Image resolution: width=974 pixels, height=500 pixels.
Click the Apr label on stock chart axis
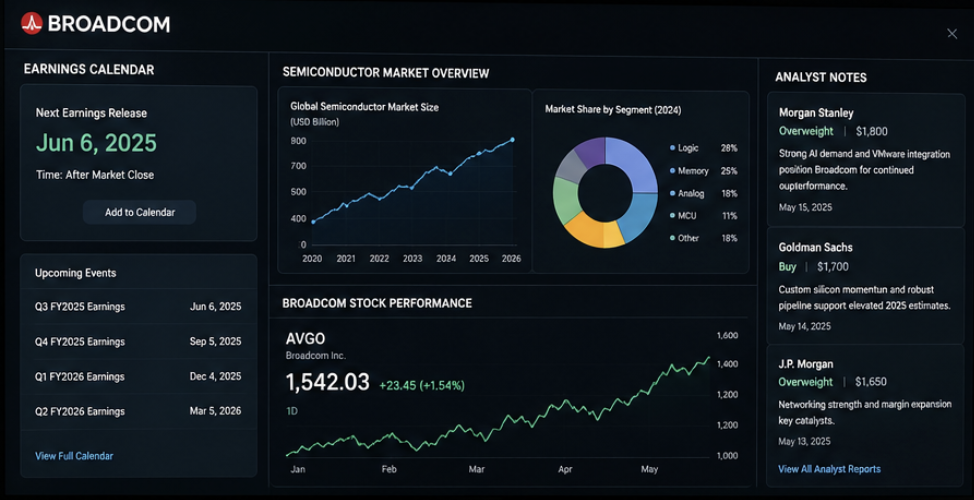click(565, 470)
